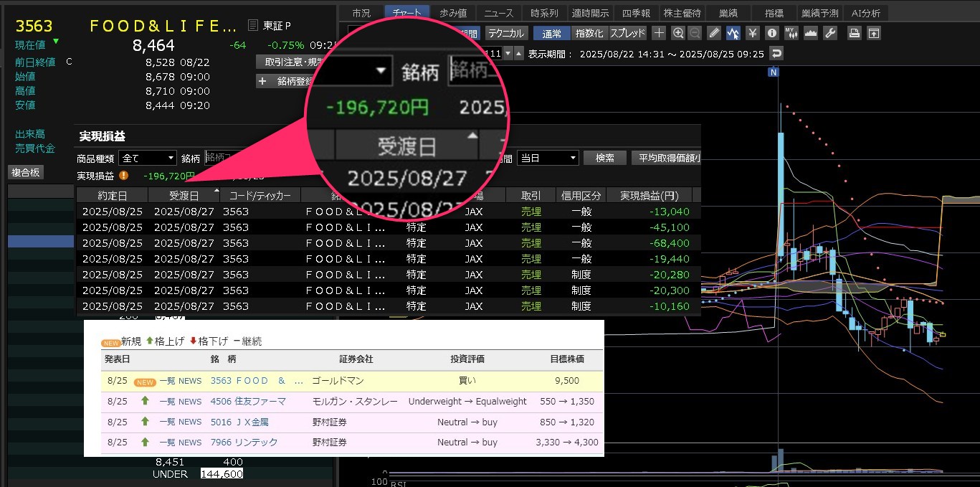Decrease the chart bar count value

point(508,54)
